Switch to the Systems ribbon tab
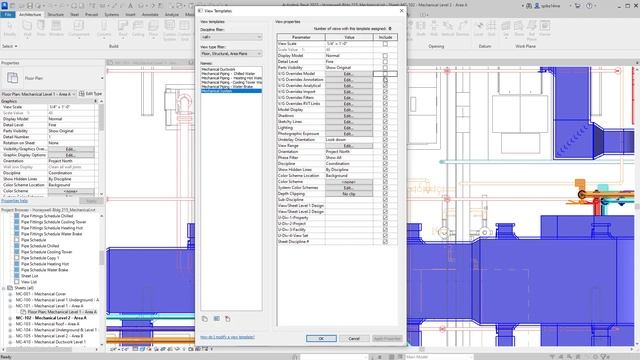Screen dimensions: 640x360 [x=111, y=14]
